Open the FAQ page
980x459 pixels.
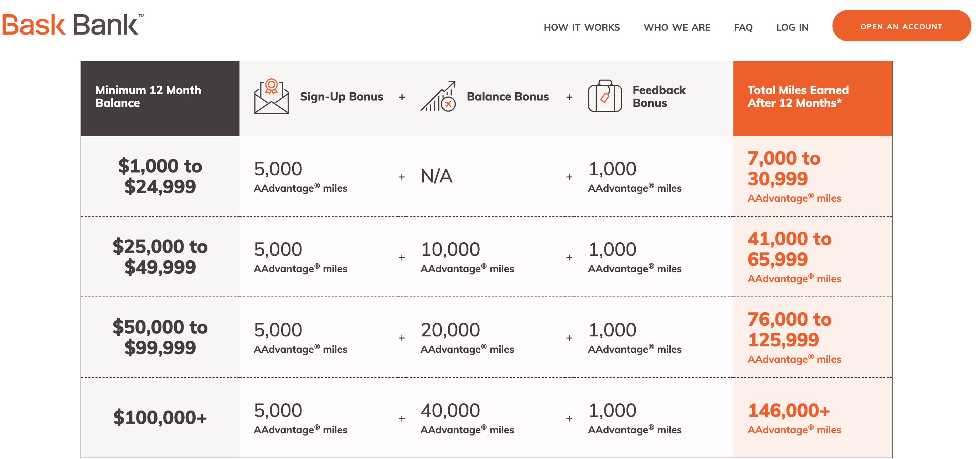(x=743, y=27)
